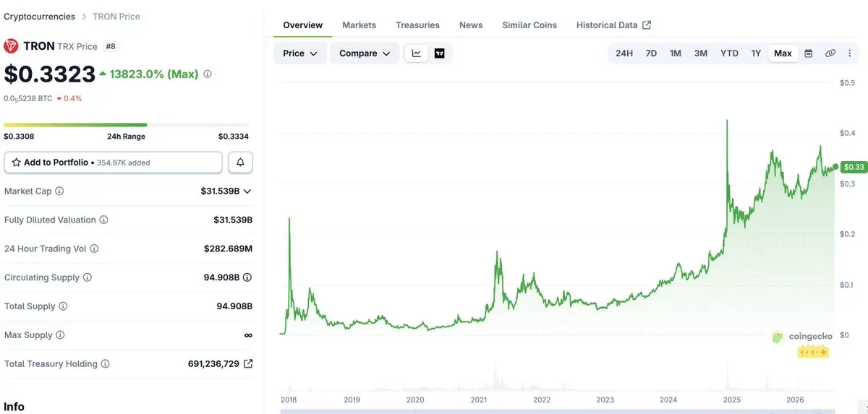Click the Add to Portfolio button
This screenshot has height=414, width=868.
113,163
